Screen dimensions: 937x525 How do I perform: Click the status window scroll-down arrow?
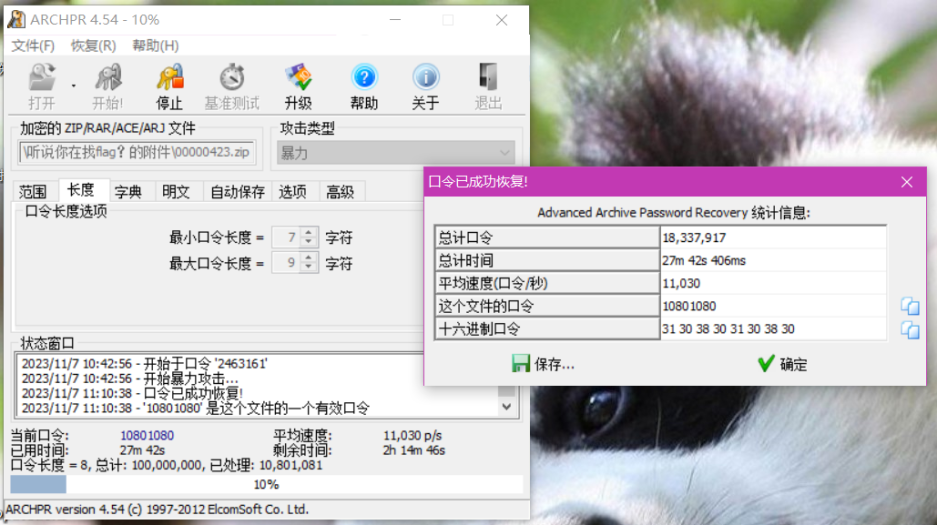coord(507,407)
